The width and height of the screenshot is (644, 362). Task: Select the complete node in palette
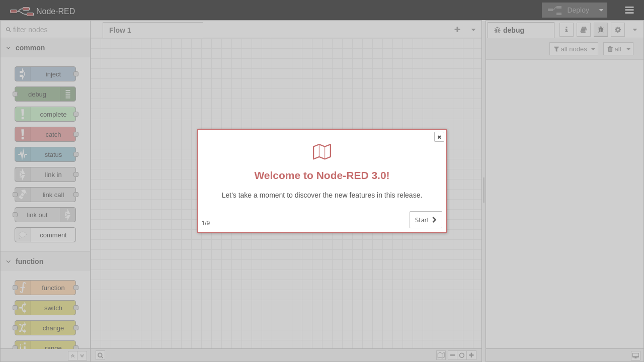(45, 114)
